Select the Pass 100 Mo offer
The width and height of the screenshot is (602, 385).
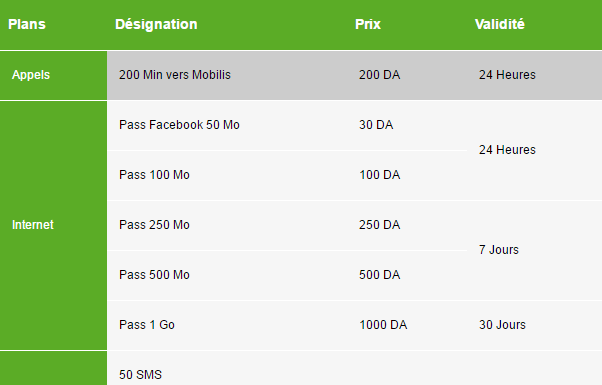pos(154,175)
